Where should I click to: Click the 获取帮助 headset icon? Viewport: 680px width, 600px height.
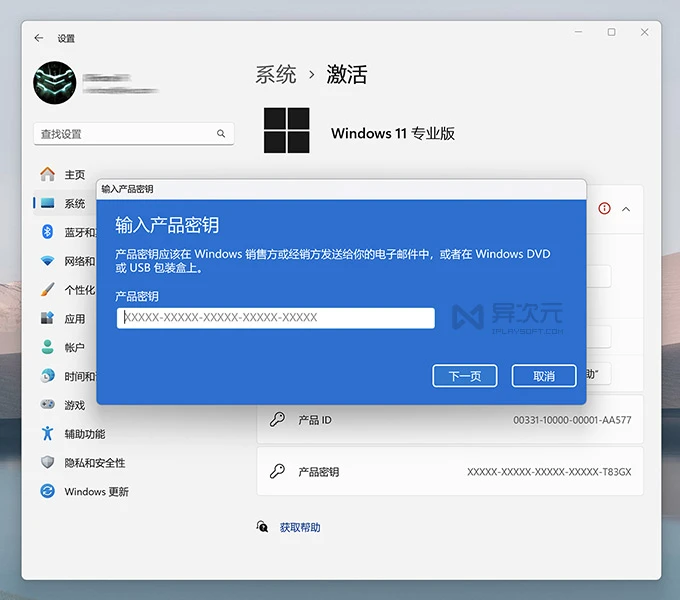click(x=262, y=527)
